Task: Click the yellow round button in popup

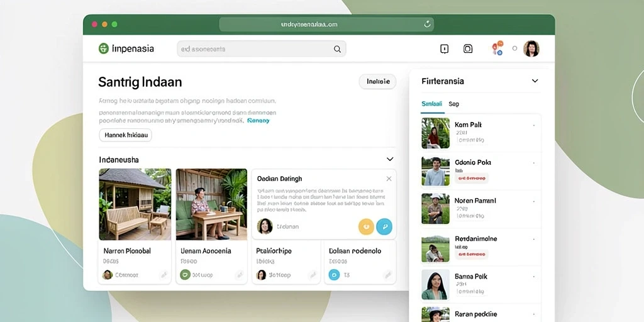Action: pyautogui.click(x=366, y=226)
